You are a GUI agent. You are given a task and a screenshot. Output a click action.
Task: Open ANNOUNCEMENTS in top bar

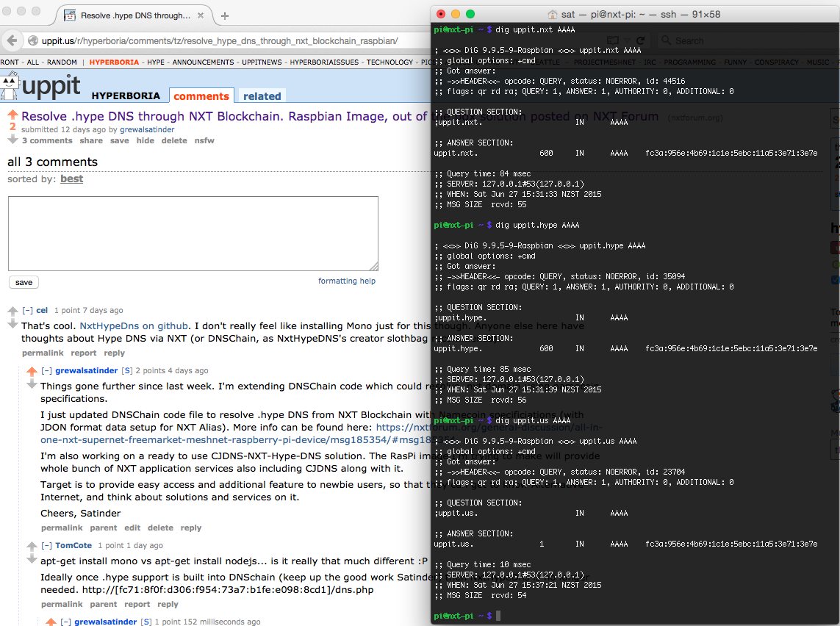[203, 62]
